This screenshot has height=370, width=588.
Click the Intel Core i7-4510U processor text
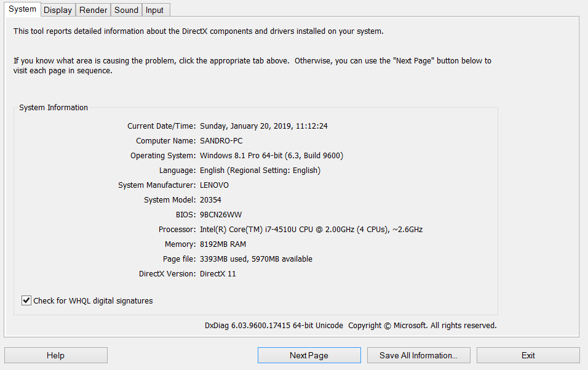click(x=311, y=230)
